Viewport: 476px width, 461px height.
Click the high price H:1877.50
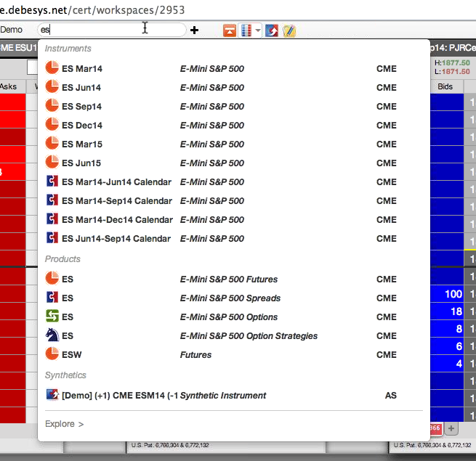(452, 62)
